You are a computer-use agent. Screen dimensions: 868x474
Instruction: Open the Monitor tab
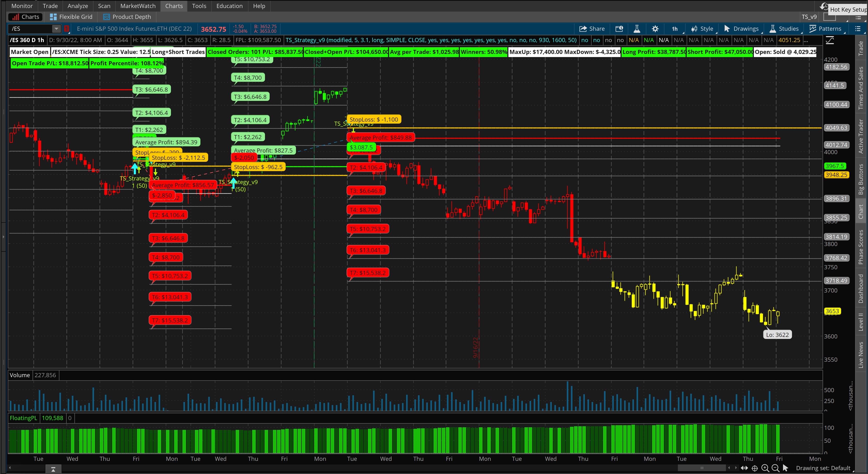(22, 6)
